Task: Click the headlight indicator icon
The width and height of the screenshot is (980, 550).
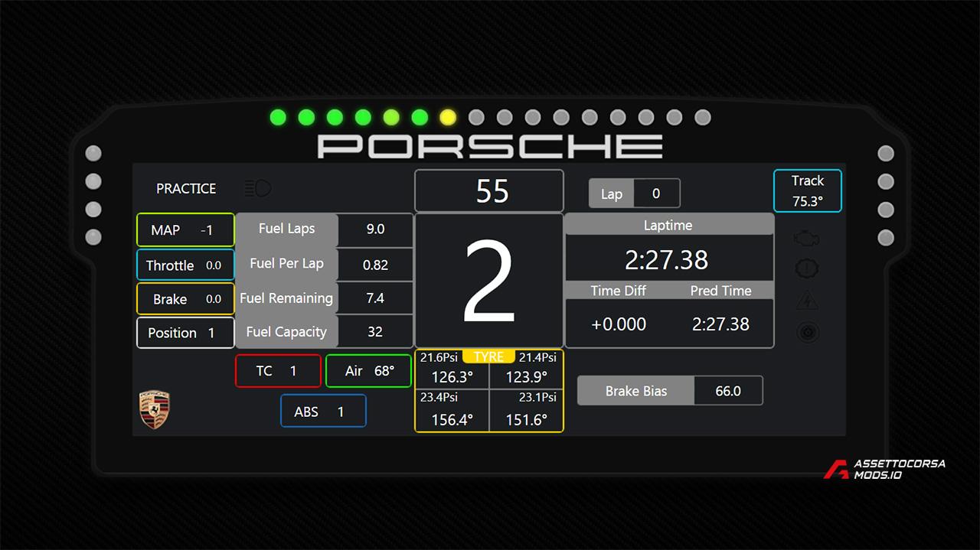Action: (x=258, y=188)
